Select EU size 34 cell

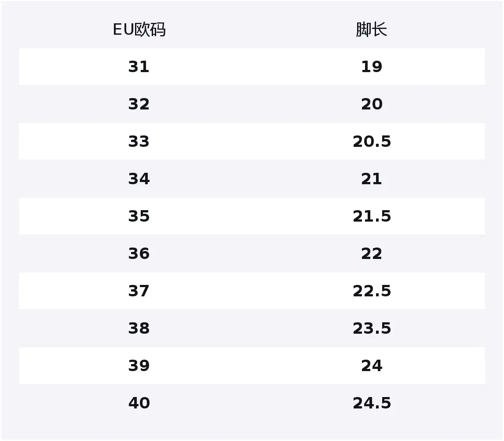click(139, 179)
